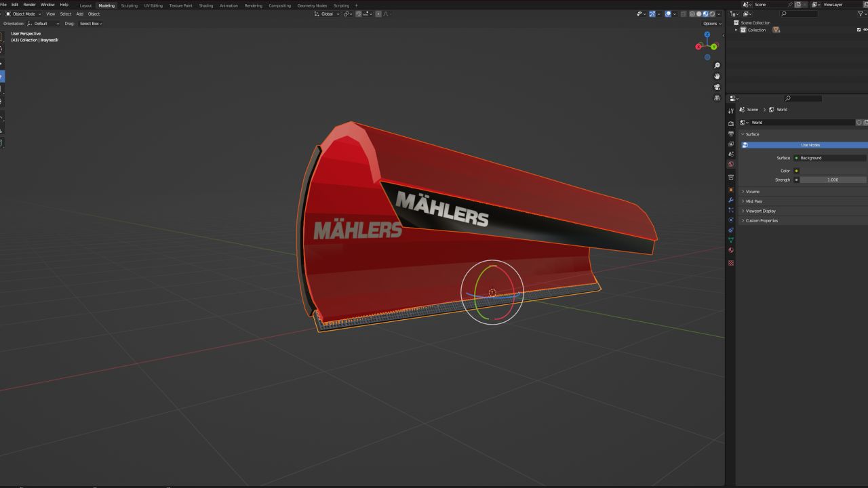Open the File menu

pyautogui.click(x=3, y=5)
